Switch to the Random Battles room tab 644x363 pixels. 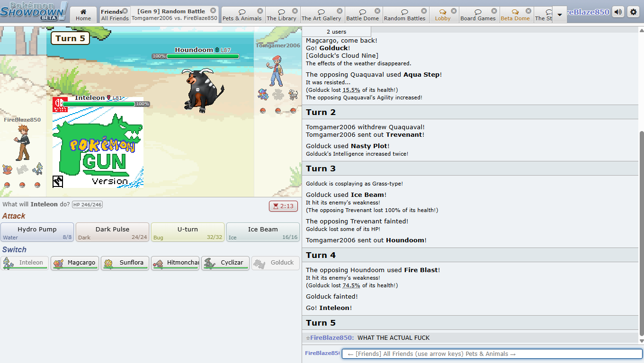(405, 15)
